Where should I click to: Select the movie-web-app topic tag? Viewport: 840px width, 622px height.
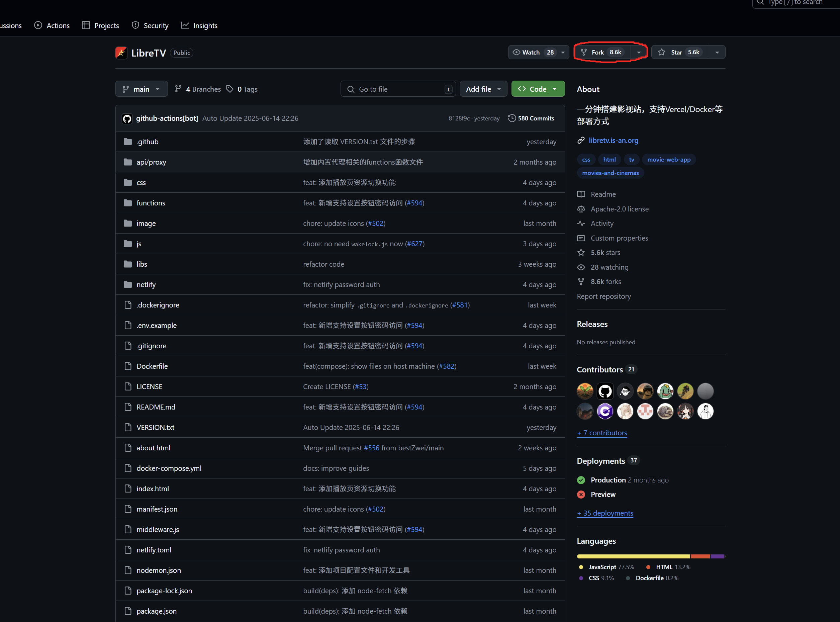coord(669,160)
